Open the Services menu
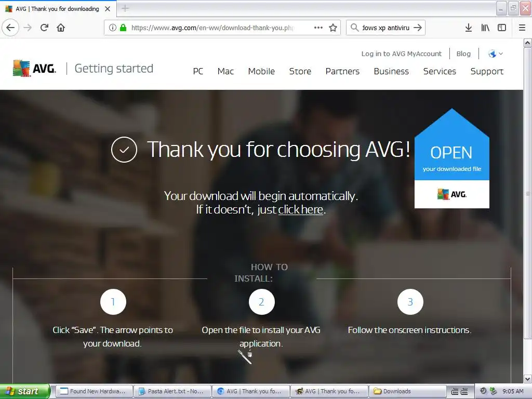The height and width of the screenshot is (399, 532). pyautogui.click(x=440, y=71)
